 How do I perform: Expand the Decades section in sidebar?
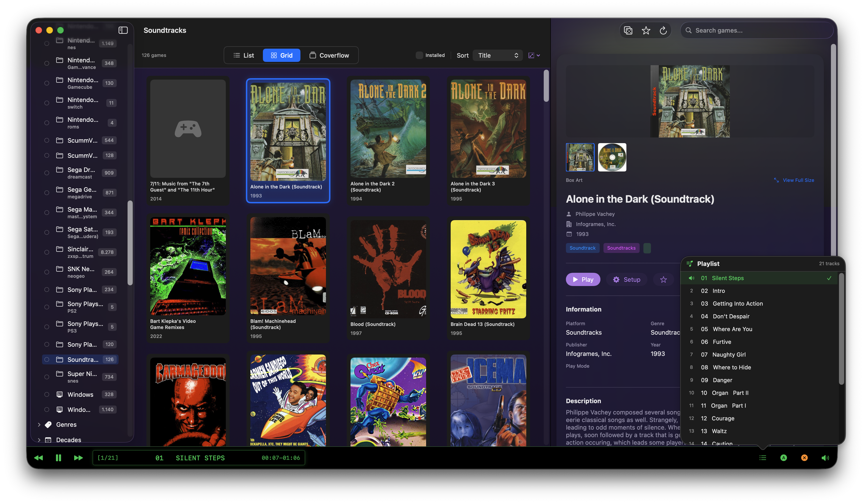(x=39, y=440)
